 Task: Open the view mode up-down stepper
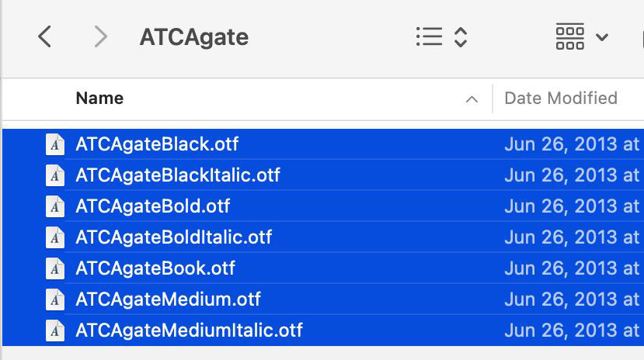coord(461,36)
